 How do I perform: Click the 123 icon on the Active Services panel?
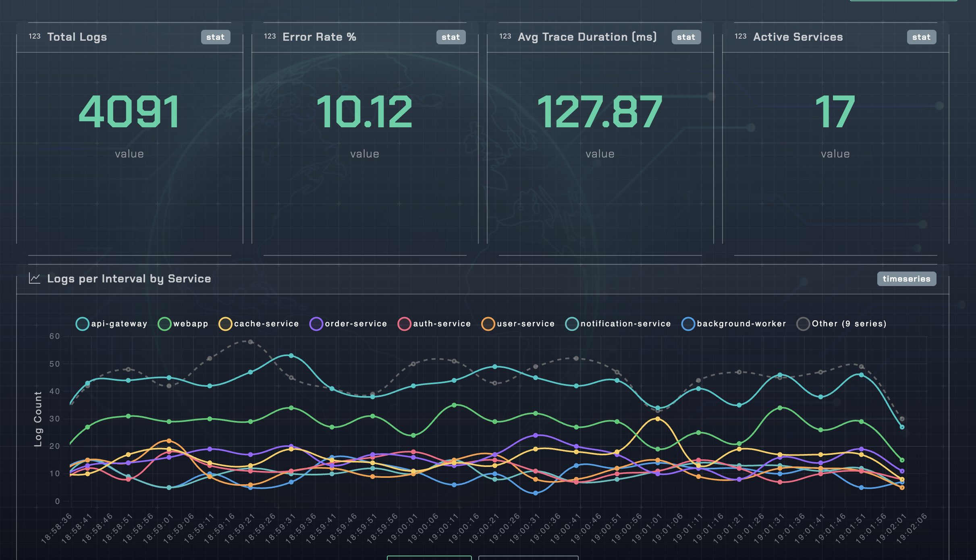(x=740, y=36)
